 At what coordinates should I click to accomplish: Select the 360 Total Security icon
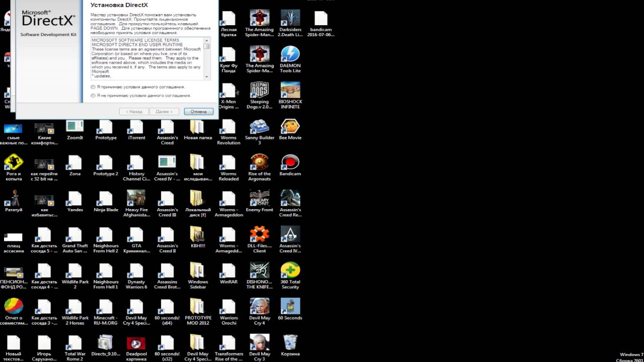(x=290, y=276)
